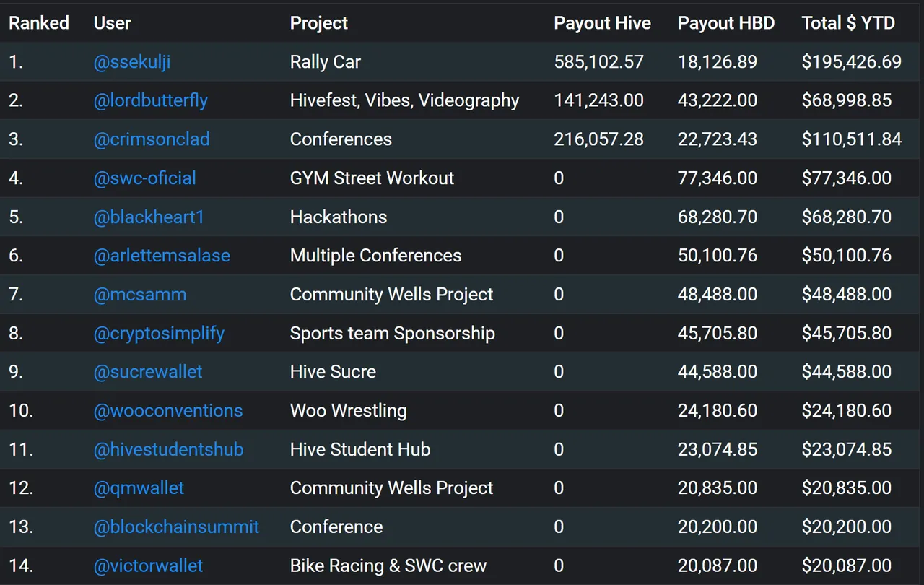924x585 pixels.
Task: Select Payout Hive 0 in @victorwallet row
Action: point(559,565)
